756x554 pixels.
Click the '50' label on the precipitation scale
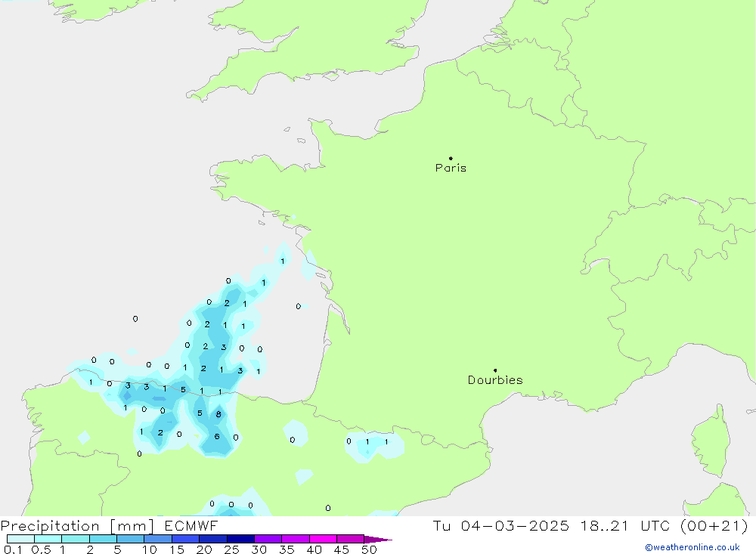pos(369,549)
